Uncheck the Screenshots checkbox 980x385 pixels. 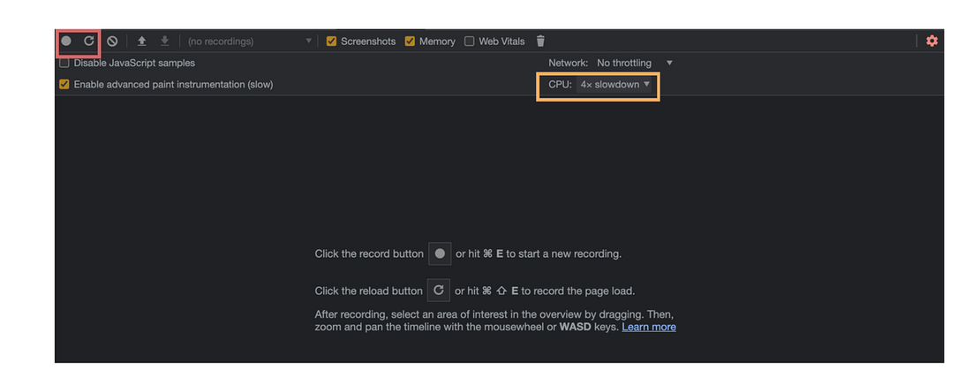tap(332, 42)
